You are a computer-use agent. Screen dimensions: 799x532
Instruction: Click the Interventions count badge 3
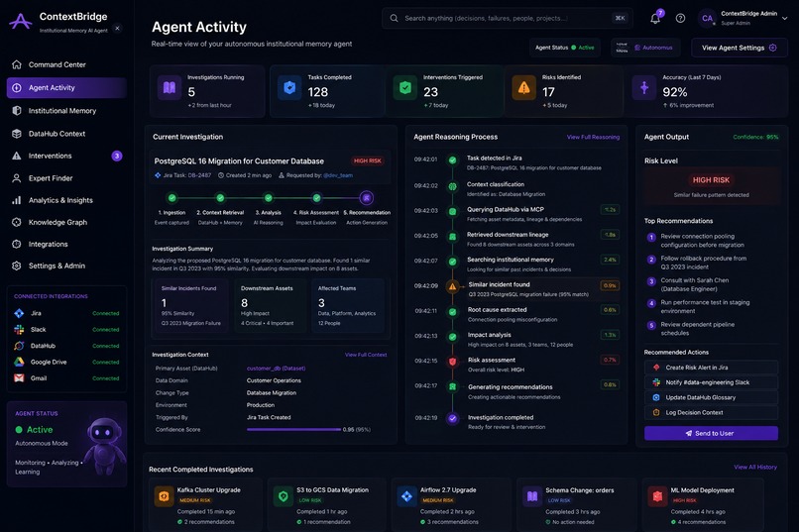(117, 156)
